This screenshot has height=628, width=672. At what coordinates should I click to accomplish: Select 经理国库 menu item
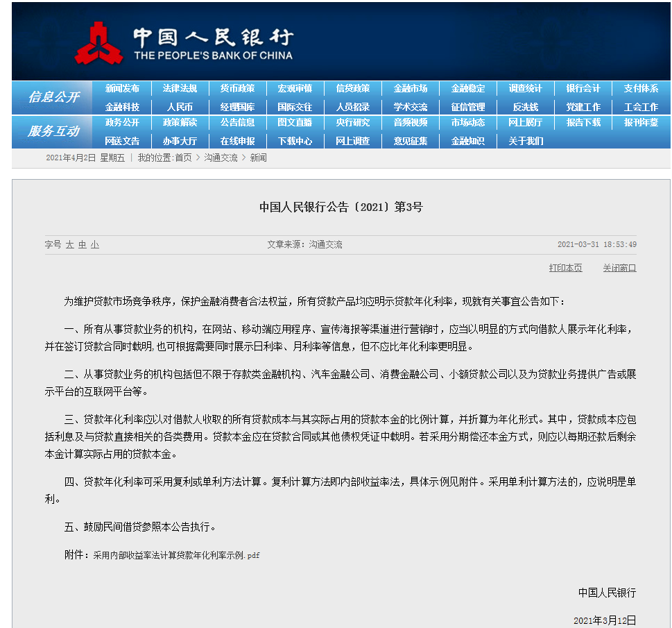click(x=237, y=107)
